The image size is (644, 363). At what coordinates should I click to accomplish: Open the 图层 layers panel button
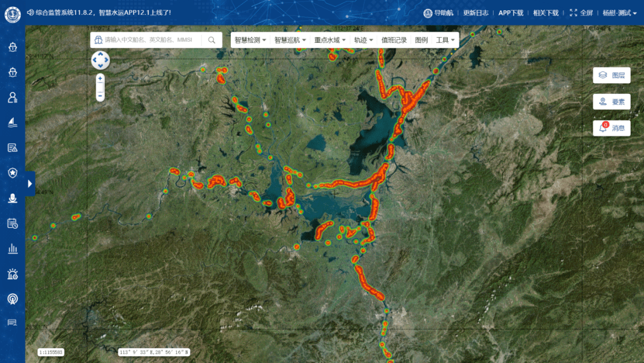coord(612,75)
